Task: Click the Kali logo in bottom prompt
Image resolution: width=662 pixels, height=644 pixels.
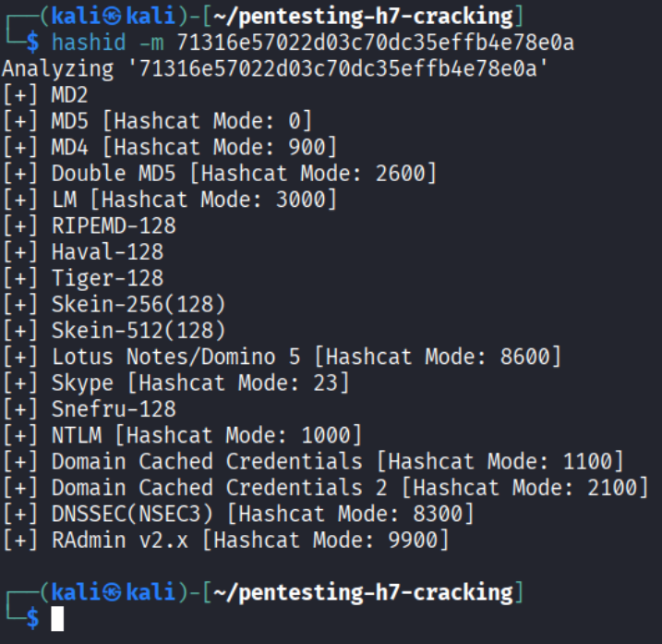Action: (x=112, y=592)
